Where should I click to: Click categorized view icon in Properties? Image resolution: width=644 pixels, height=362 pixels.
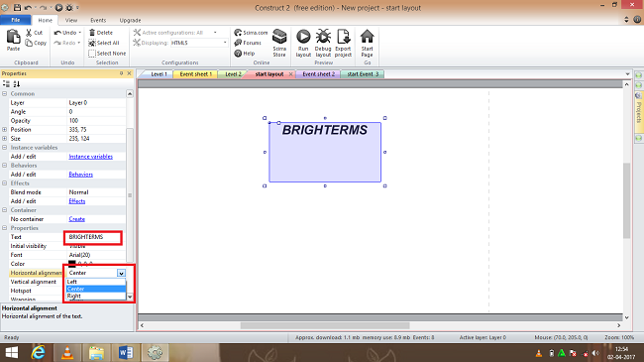(6, 84)
